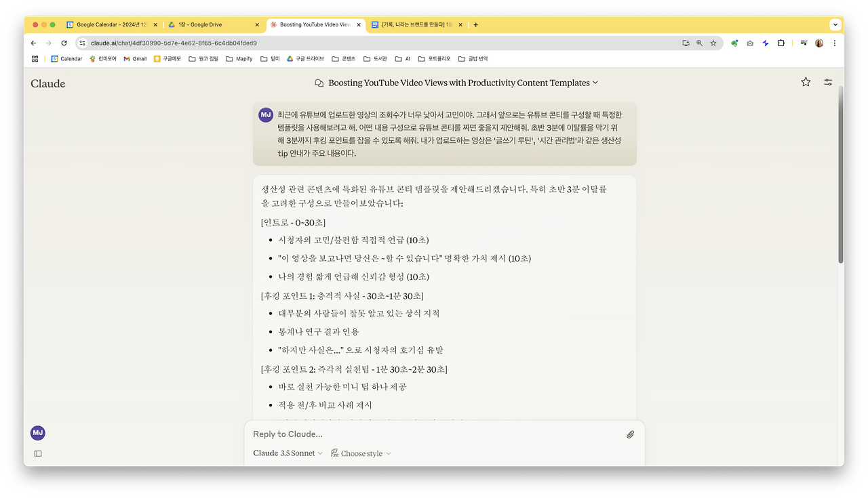868x498 pixels.
Task: Open the sidebar toggle icon bottom left
Action: (38, 453)
